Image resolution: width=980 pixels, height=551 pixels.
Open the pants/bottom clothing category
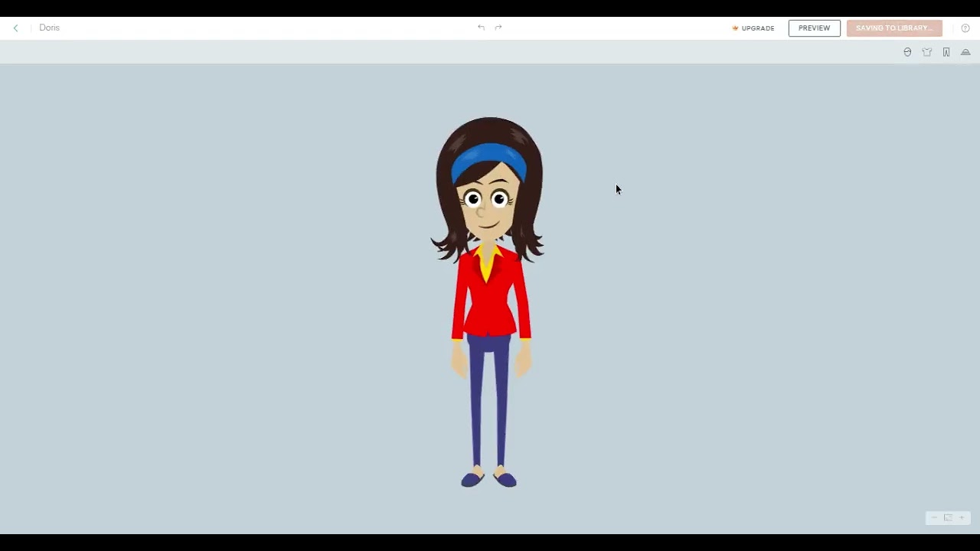point(946,52)
